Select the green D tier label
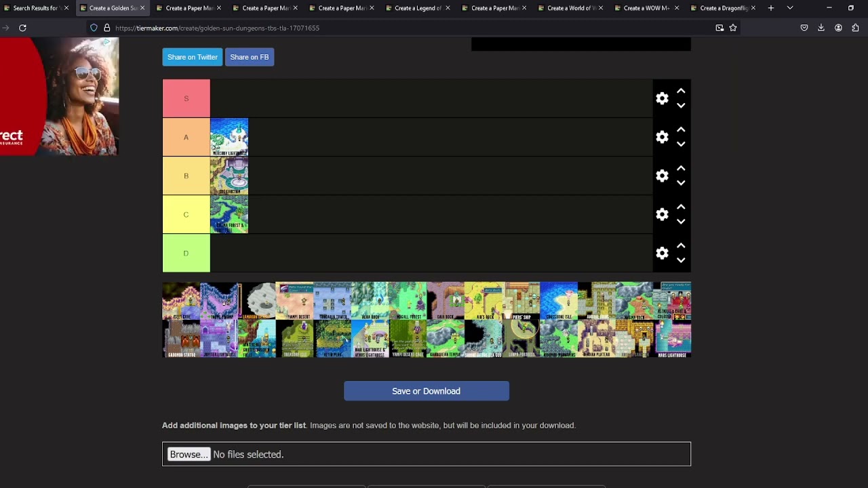This screenshot has height=488, width=868. point(186,253)
